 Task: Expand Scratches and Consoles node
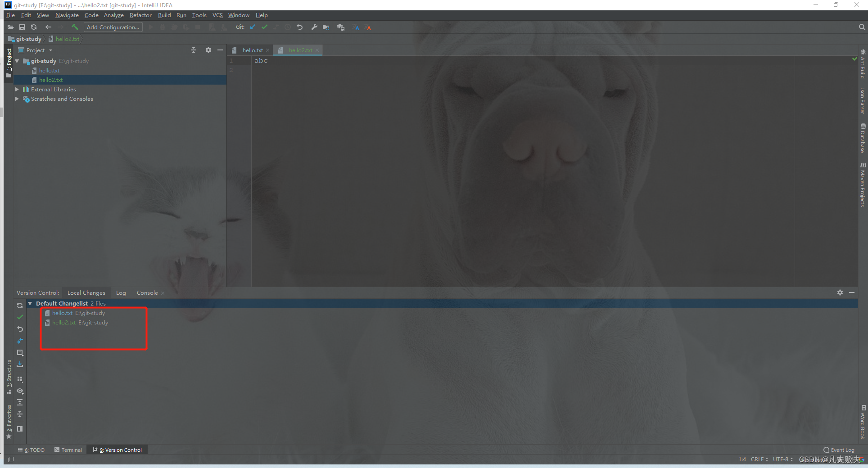[17, 99]
